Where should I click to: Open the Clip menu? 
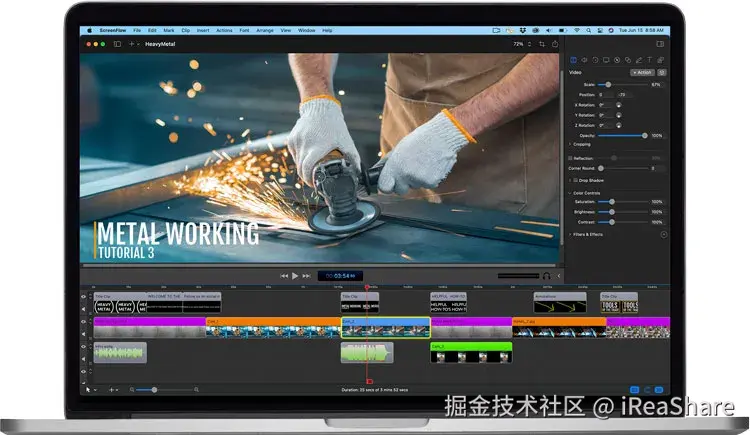[186, 30]
